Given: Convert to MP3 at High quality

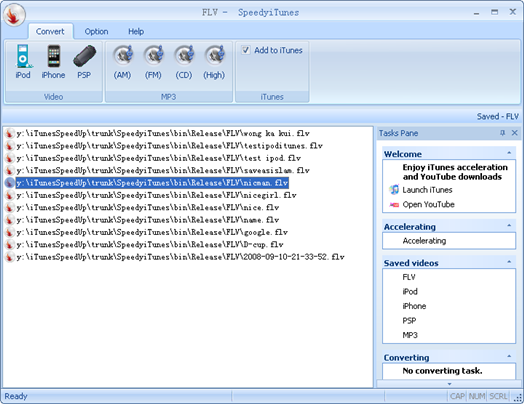Looking at the screenshot, I should pos(214,62).
